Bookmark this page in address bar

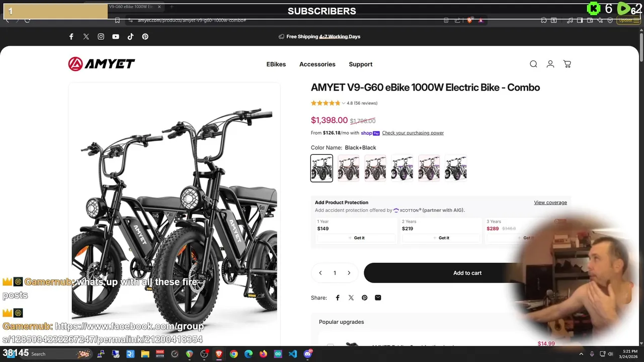tap(117, 20)
